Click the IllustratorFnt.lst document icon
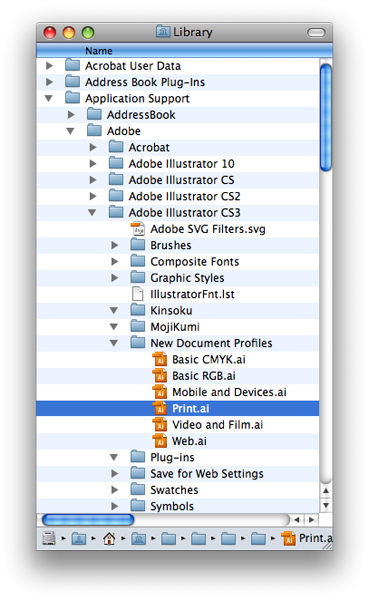This screenshot has width=369, height=600. click(138, 294)
